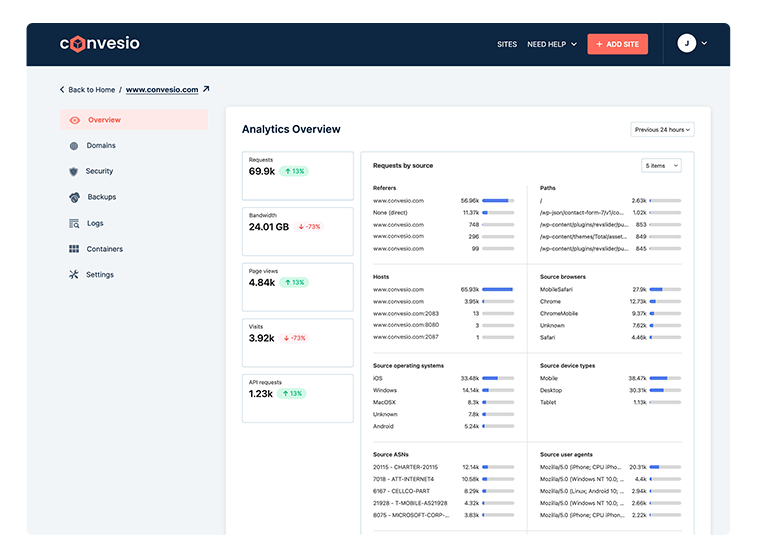Click the ChromeMobile browser row
This screenshot has width=758, height=554.
click(x=611, y=314)
